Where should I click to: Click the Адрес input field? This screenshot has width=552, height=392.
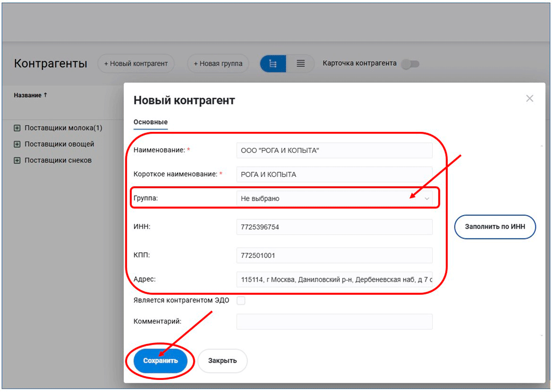click(x=334, y=280)
